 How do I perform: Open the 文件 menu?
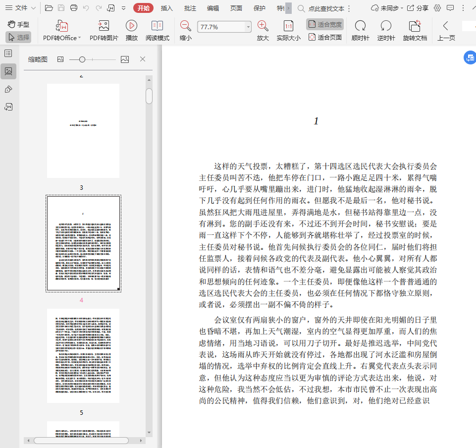click(21, 8)
